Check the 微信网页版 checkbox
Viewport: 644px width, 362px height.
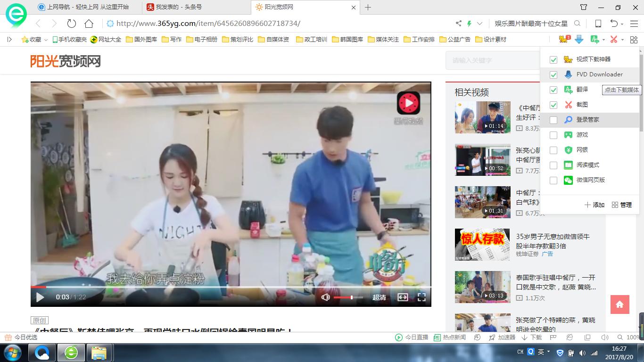(x=553, y=180)
